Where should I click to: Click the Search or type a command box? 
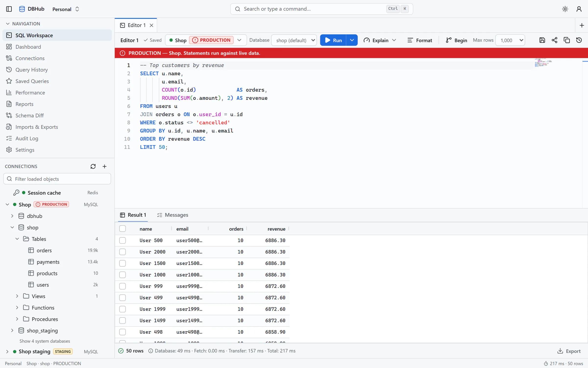coord(321,9)
